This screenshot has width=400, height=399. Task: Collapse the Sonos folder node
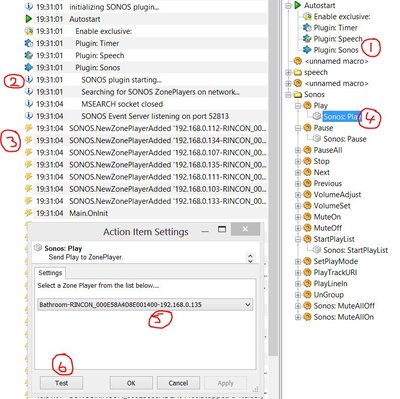pos(289,95)
